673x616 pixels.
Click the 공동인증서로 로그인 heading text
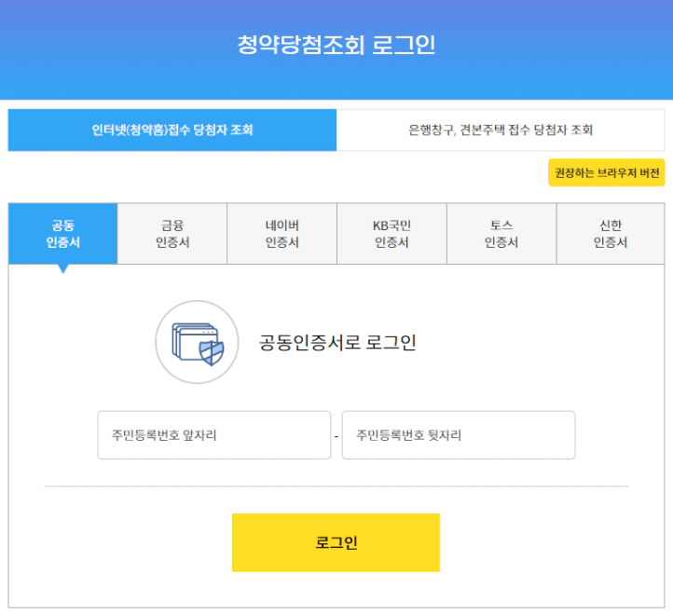(337, 342)
